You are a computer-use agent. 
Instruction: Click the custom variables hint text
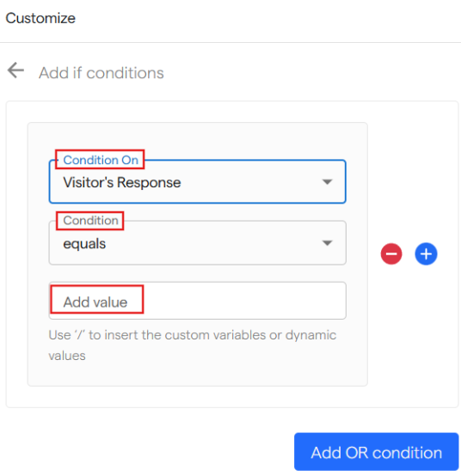tap(193, 345)
